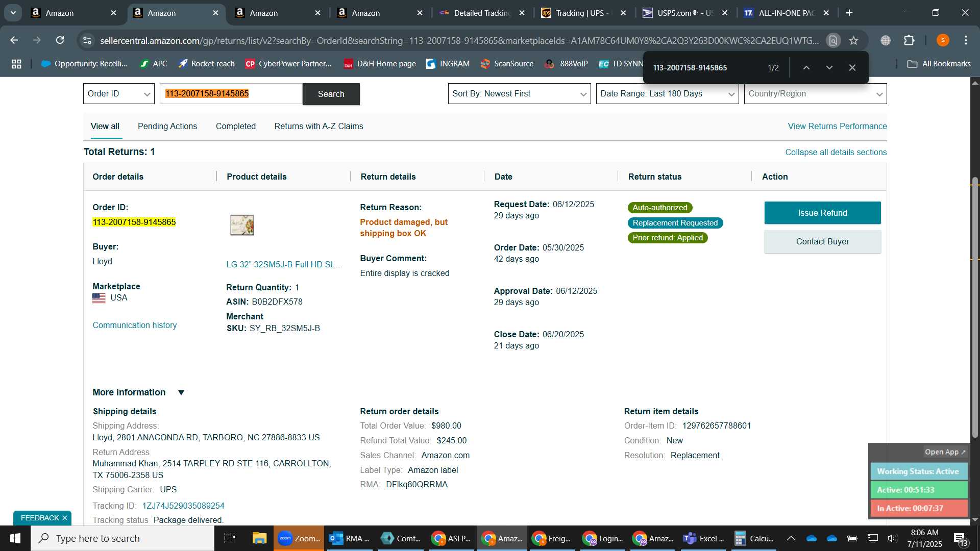Viewport: 980px width, 551px height.
Task: Switch to the Pending Actions tab
Action: [x=167, y=127]
